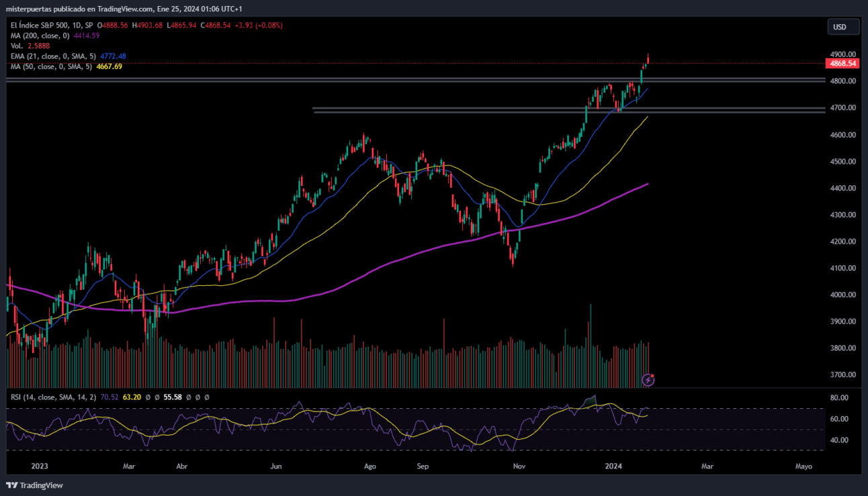
Task: Click the Mar label between 2023 and Abr
Action: pos(129,465)
